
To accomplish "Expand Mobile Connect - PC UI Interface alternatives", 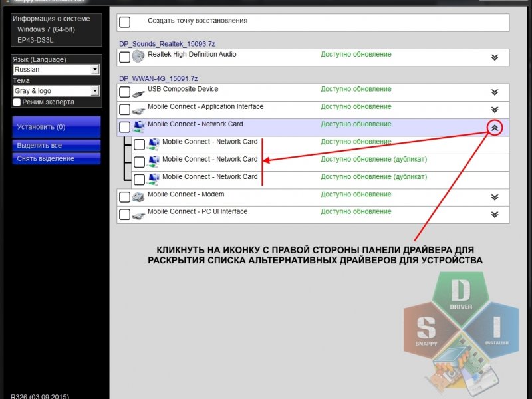I will pyautogui.click(x=495, y=215).
